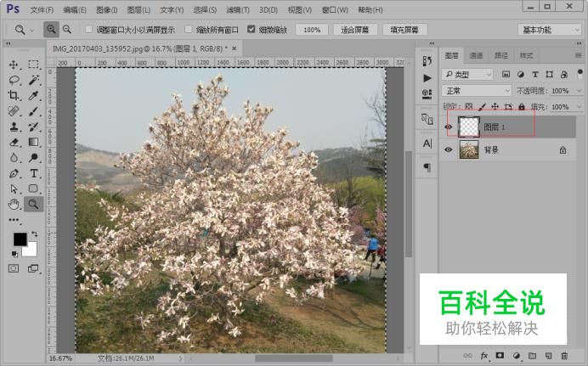Toggle lock transparent pixels
Image resolution: width=588 pixels, height=366 pixels.
(x=469, y=106)
